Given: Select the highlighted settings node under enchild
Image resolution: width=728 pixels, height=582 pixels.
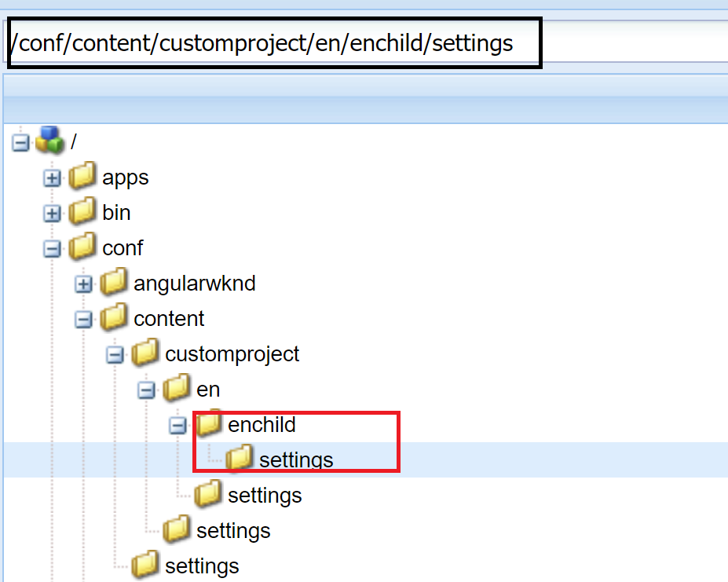Looking at the screenshot, I should pos(296,460).
